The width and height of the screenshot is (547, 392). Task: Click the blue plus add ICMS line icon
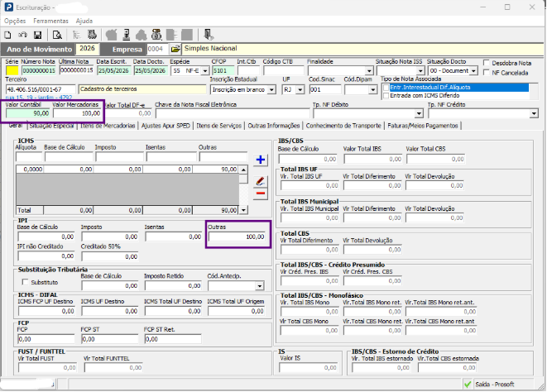pos(260,160)
